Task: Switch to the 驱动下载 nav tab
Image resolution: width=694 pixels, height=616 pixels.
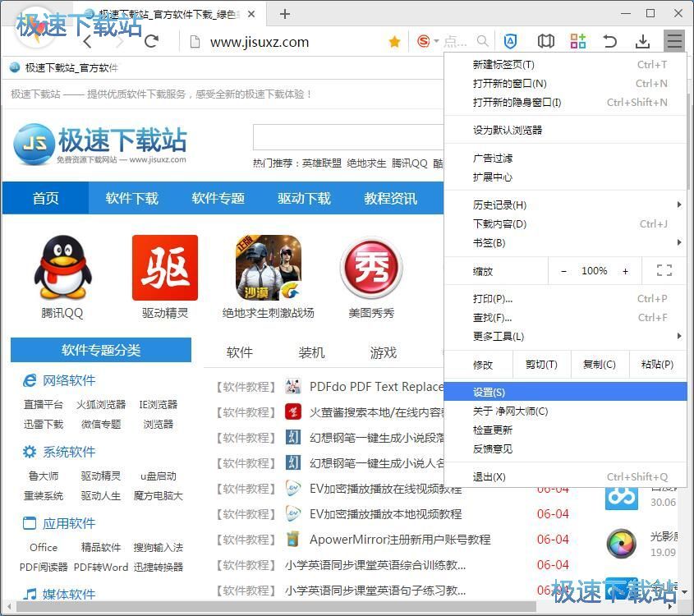Action: (x=305, y=198)
